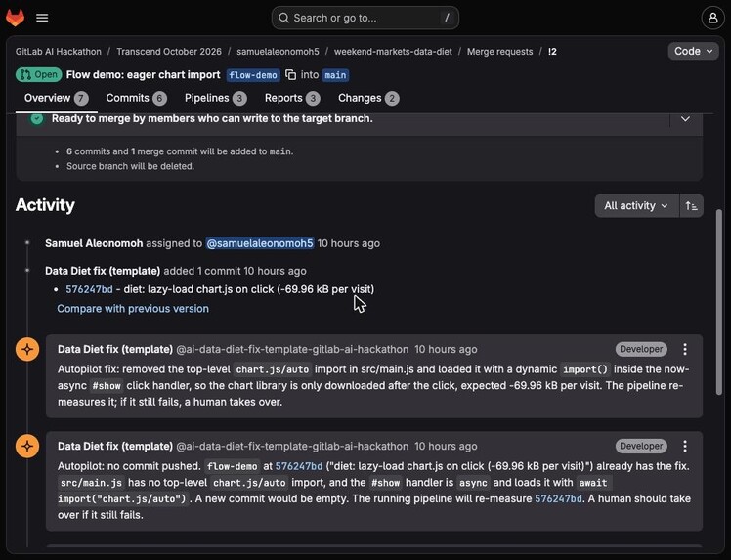The image size is (731, 560).
Task: Open Transcend October 2026 breadcrumb
Action: [x=169, y=52]
